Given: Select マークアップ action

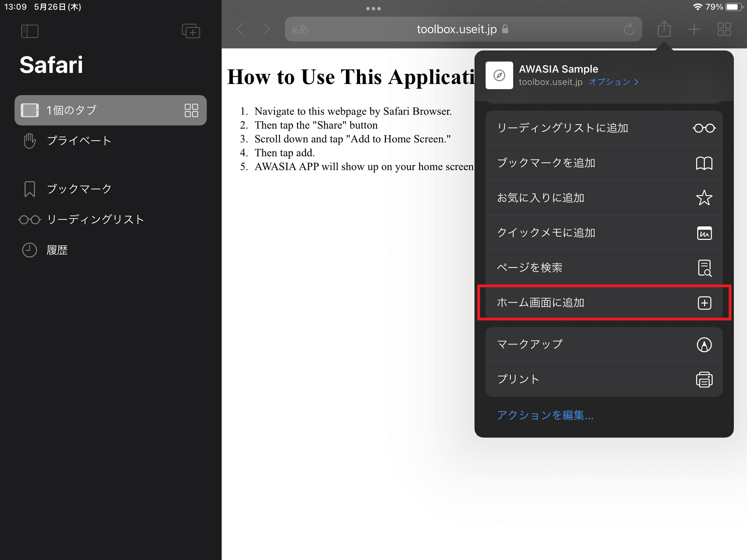Looking at the screenshot, I should coord(604,345).
